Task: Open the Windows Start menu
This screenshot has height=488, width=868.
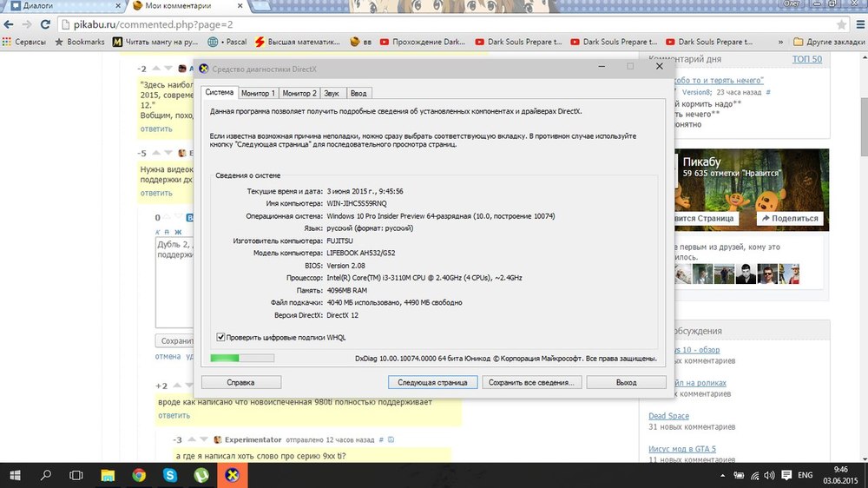Action: (15, 475)
